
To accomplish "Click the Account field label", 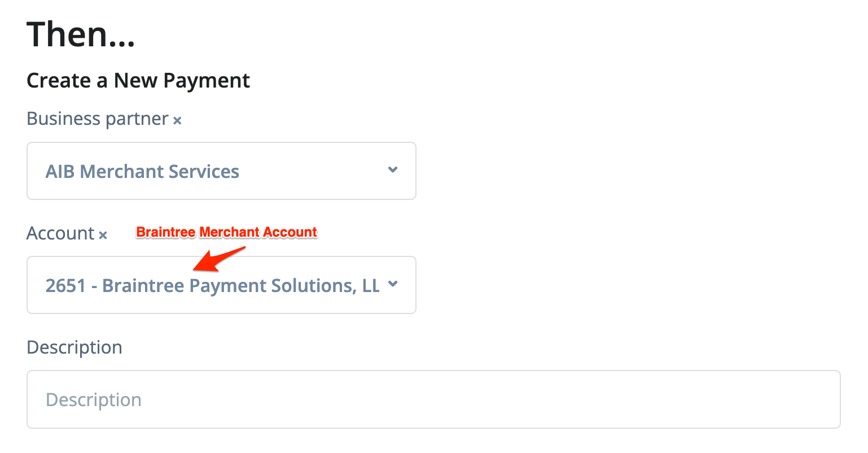I will [60, 233].
